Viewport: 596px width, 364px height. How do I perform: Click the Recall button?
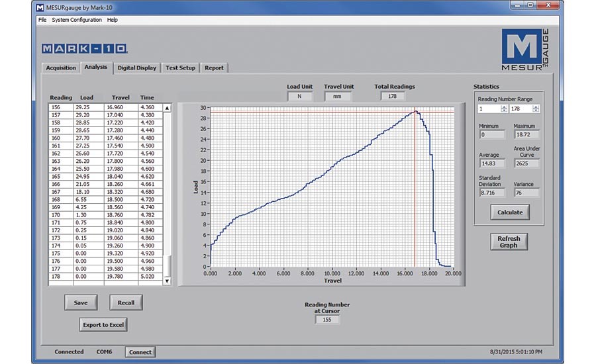[x=126, y=302]
